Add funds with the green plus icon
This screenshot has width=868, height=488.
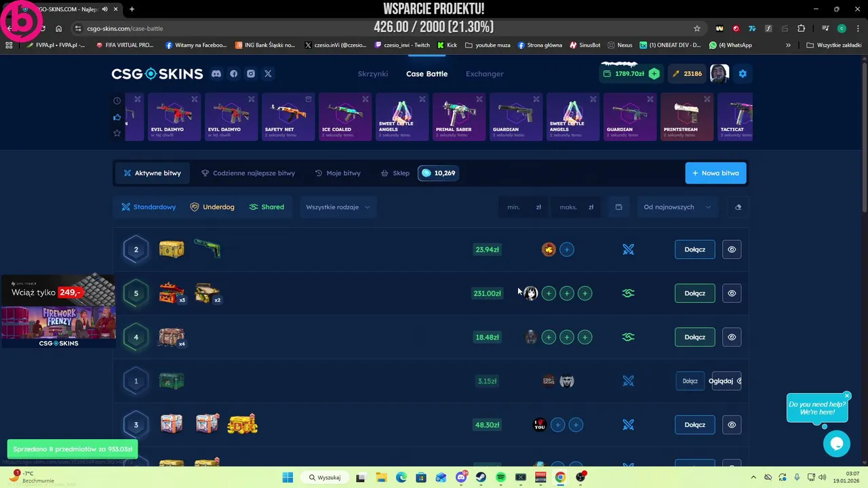click(654, 74)
